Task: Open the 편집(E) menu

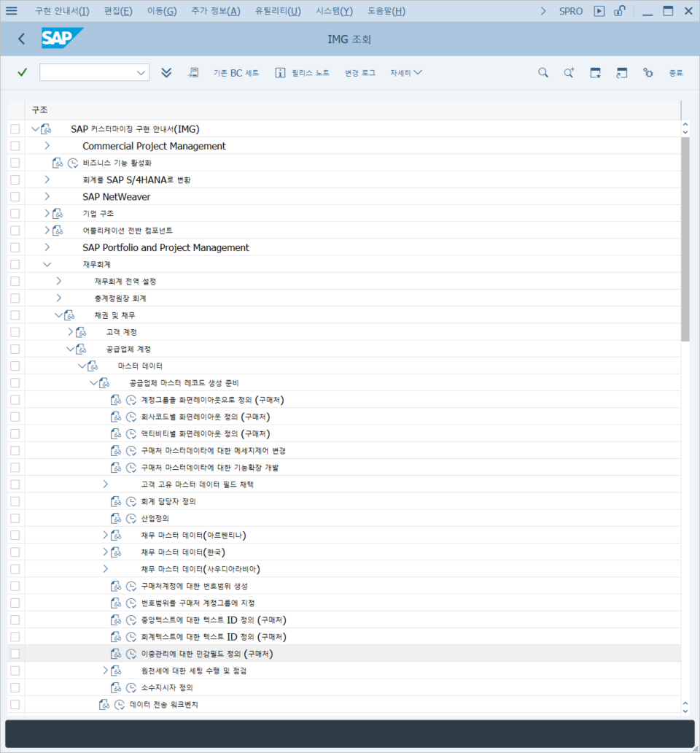Action: (118, 11)
